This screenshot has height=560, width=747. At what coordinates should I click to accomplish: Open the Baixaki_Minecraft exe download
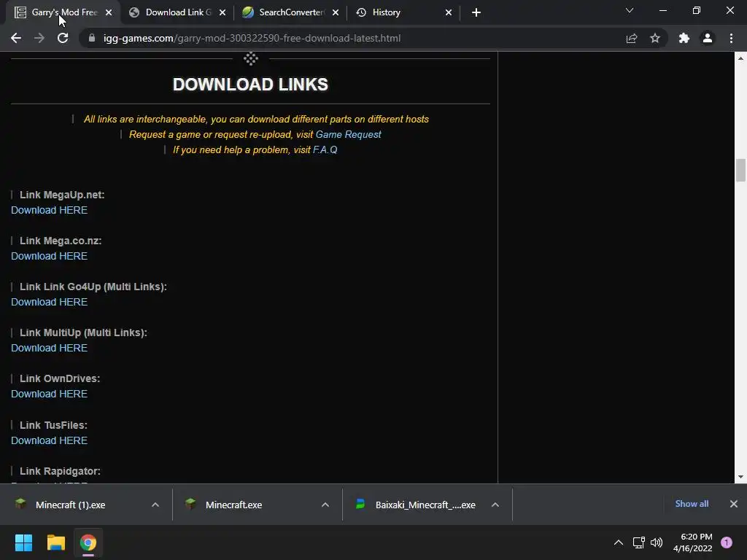pyautogui.click(x=425, y=505)
